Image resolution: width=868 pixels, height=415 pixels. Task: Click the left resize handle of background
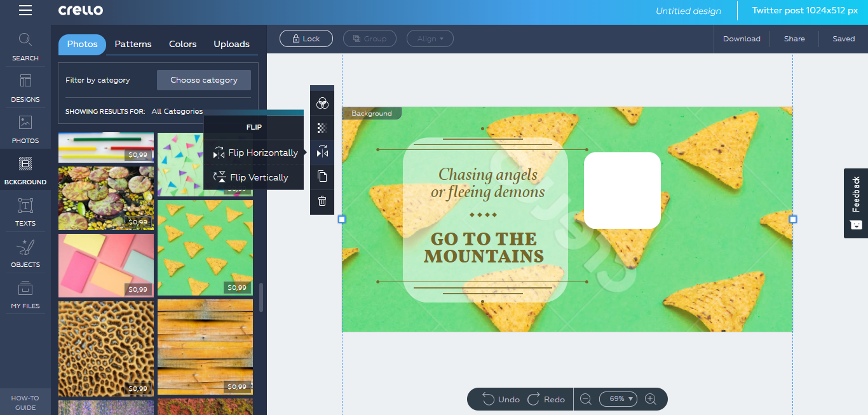[x=341, y=219]
